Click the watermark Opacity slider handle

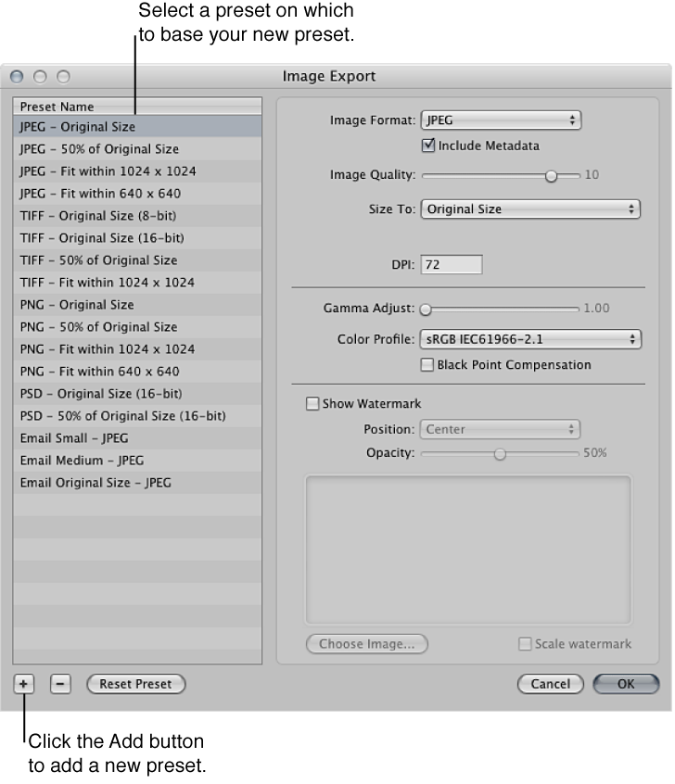[499, 453]
